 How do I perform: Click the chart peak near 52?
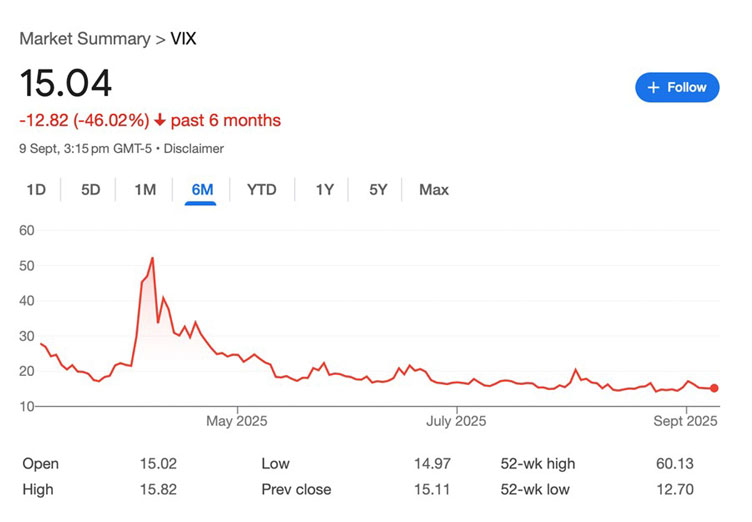click(x=152, y=258)
